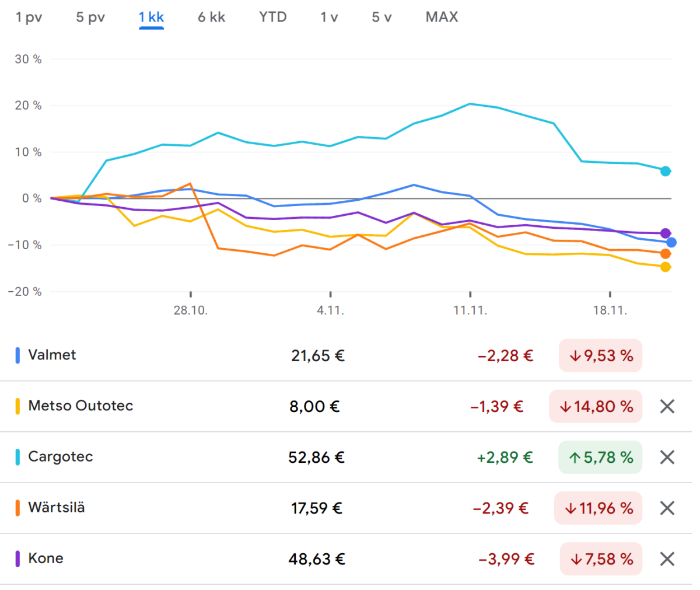Click the 0 % y-axis label

coord(32,198)
